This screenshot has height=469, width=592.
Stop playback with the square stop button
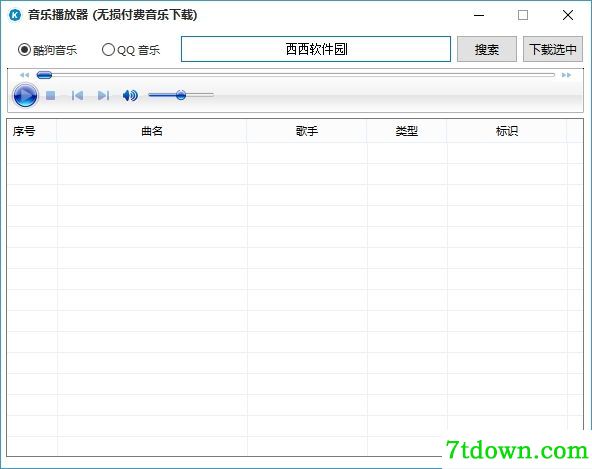pyautogui.click(x=51, y=96)
